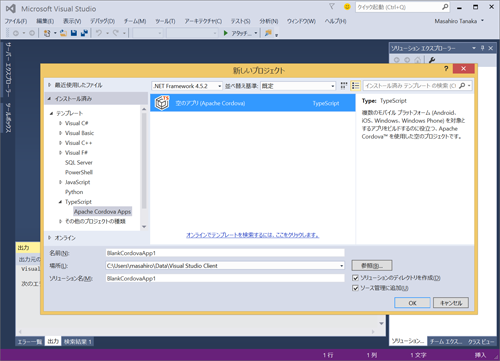
Task: Open the Debug menu
Action: click(102, 21)
